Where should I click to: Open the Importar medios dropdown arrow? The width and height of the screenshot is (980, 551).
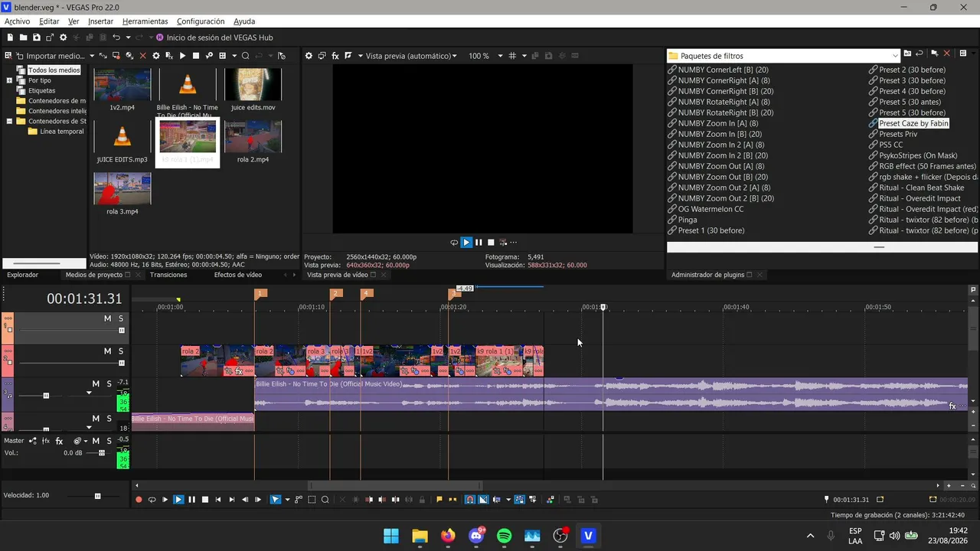pos(92,56)
